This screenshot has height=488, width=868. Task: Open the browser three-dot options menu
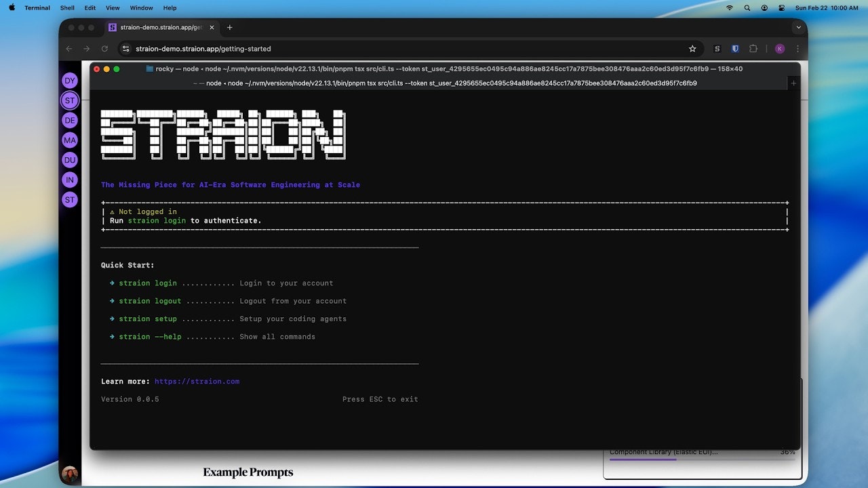coord(797,49)
